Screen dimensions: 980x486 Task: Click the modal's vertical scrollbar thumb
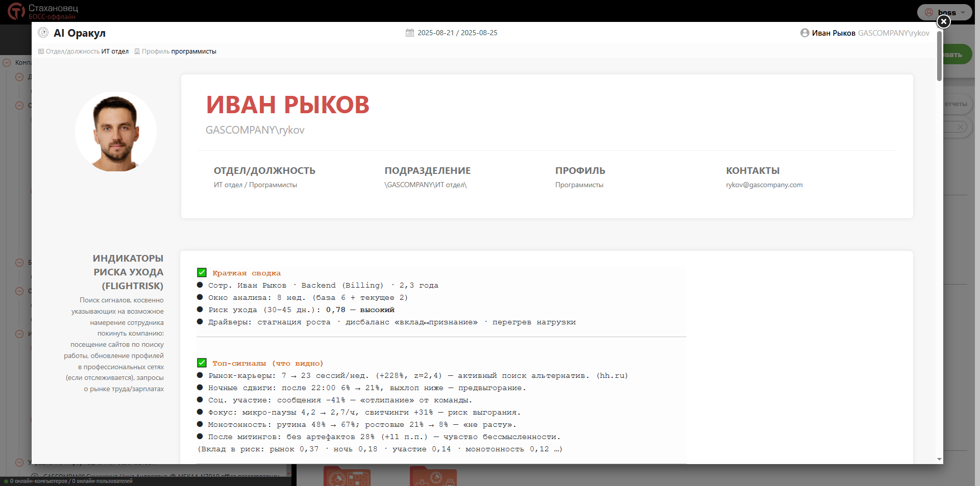(x=939, y=56)
